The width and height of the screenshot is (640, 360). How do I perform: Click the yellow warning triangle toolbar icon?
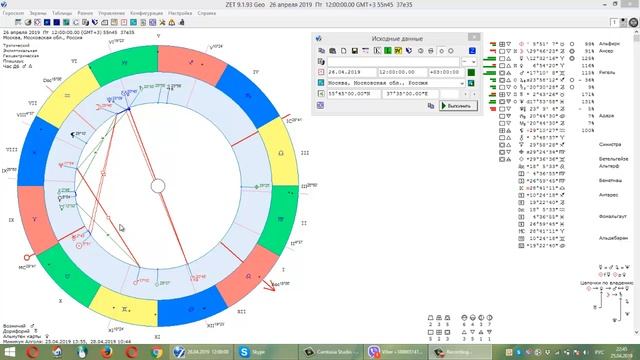(x=172, y=22)
